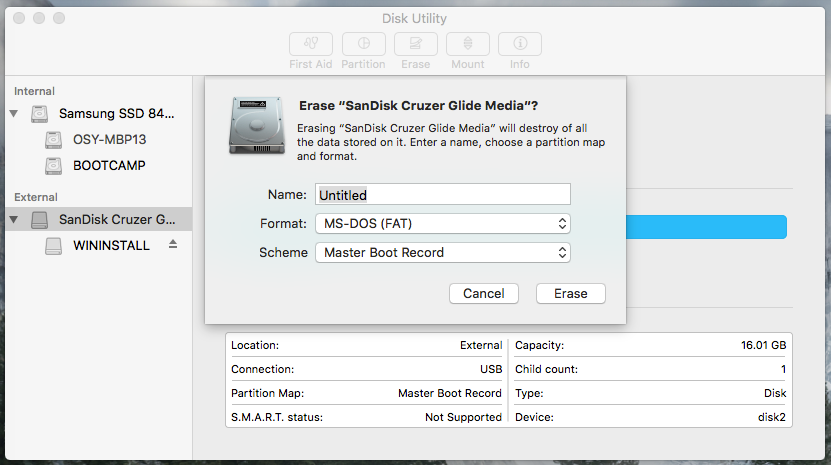Select OSY-MBP13 in the sidebar

coord(110,139)
